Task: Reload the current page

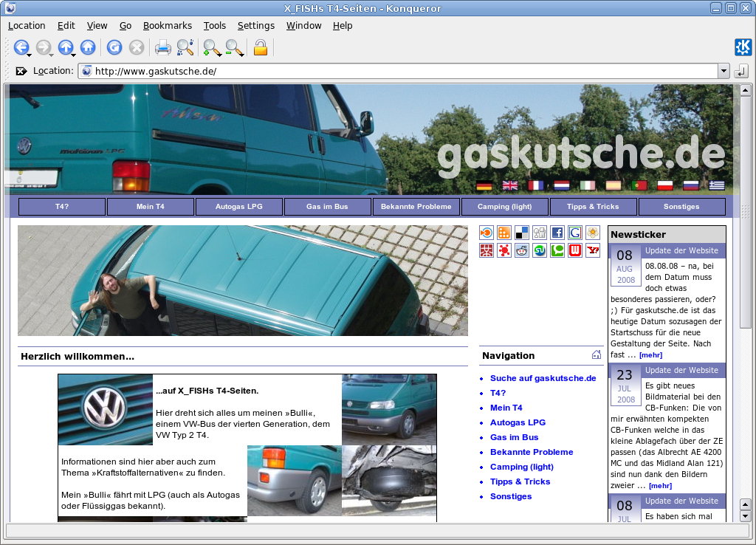Action: click(x=114, y=47)
